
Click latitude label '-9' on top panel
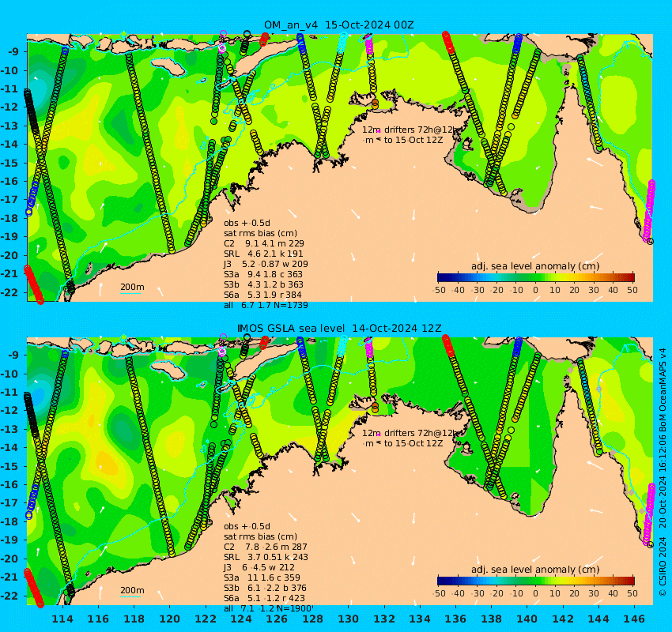pos(13,52)
